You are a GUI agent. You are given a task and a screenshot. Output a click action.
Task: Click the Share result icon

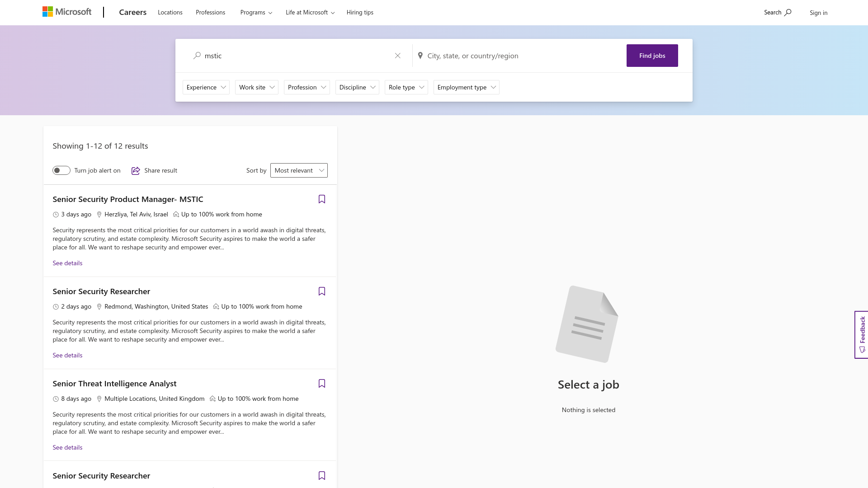pos(136,170)
